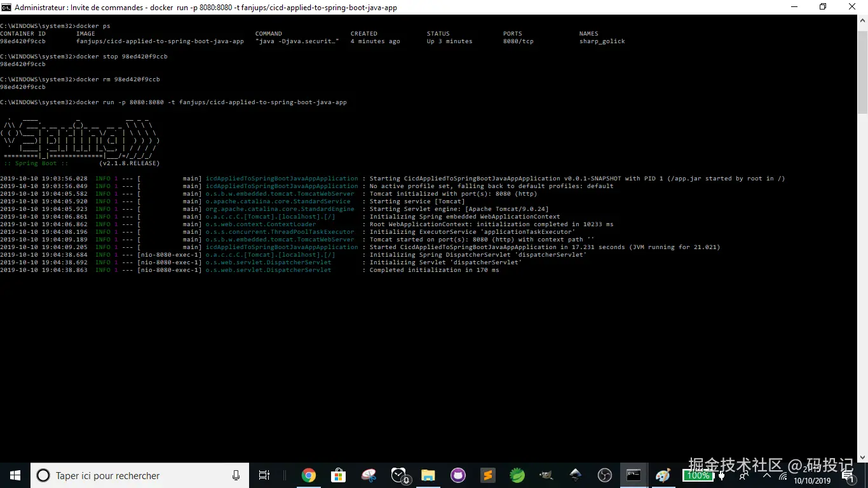Click the COMMAND column header text

click(x=269, y=34)
